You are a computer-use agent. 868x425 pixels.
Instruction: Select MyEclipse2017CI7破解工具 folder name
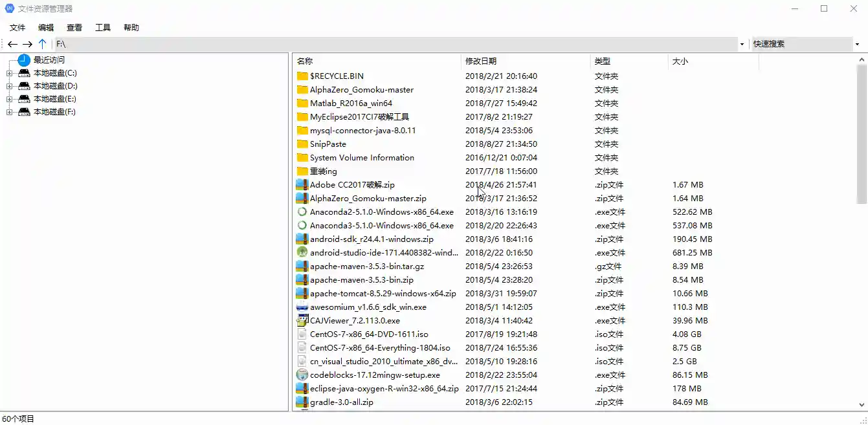tap(359, 117)
